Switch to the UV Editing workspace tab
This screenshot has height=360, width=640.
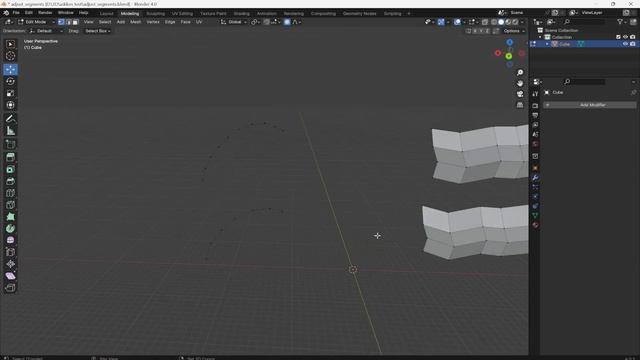[x=182, y=13]
